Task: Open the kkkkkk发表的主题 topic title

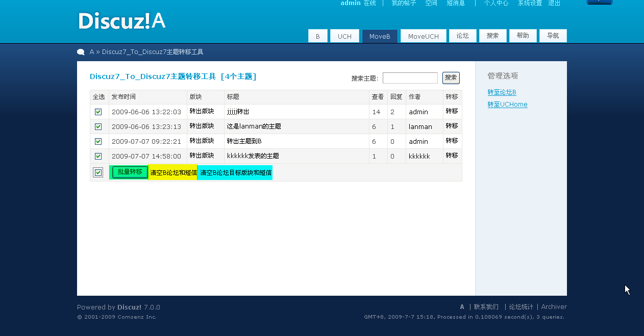Action: coord(253,156)
